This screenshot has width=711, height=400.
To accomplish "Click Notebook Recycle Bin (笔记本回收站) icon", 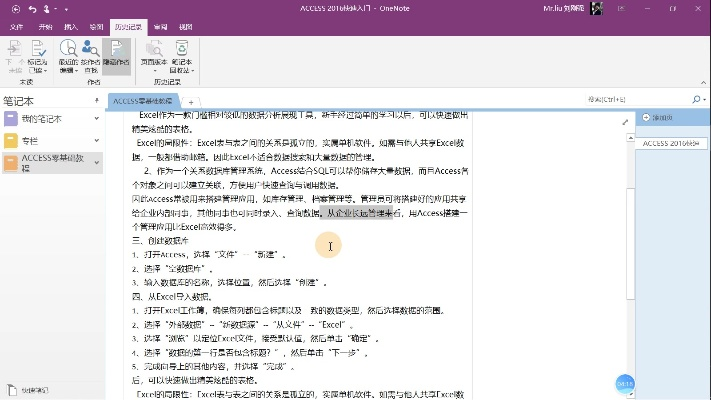I will click(182, 49).
